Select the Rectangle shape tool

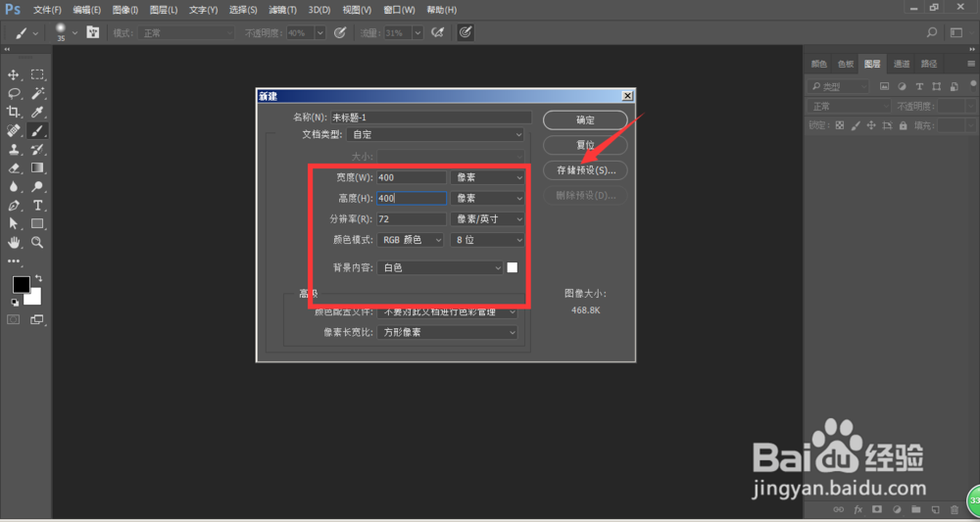tap(37, 223)
